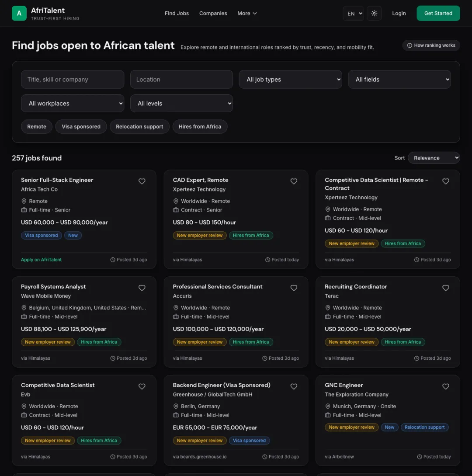
Task: Expand the More navigation menu
Action: pyautogui.click(x=247, y=14)
